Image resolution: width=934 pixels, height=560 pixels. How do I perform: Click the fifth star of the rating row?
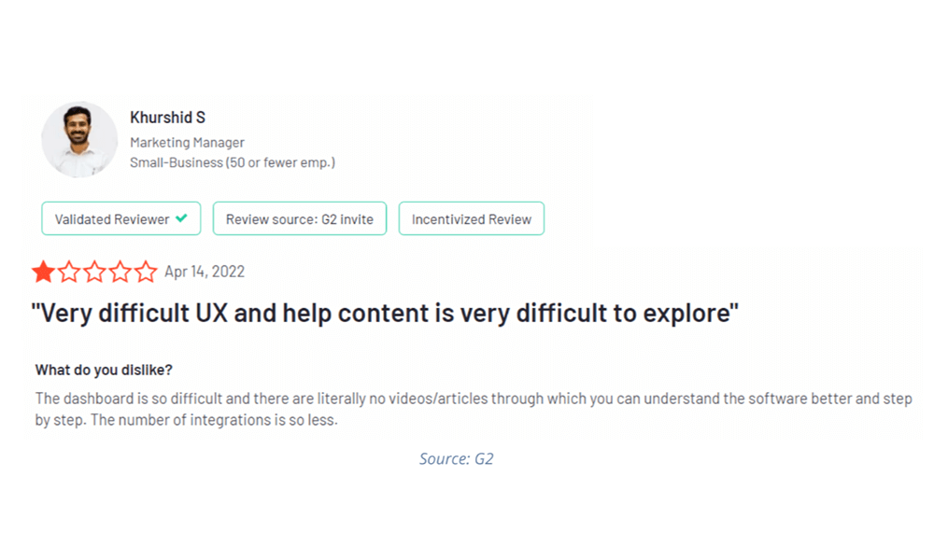tap(144, 272)
